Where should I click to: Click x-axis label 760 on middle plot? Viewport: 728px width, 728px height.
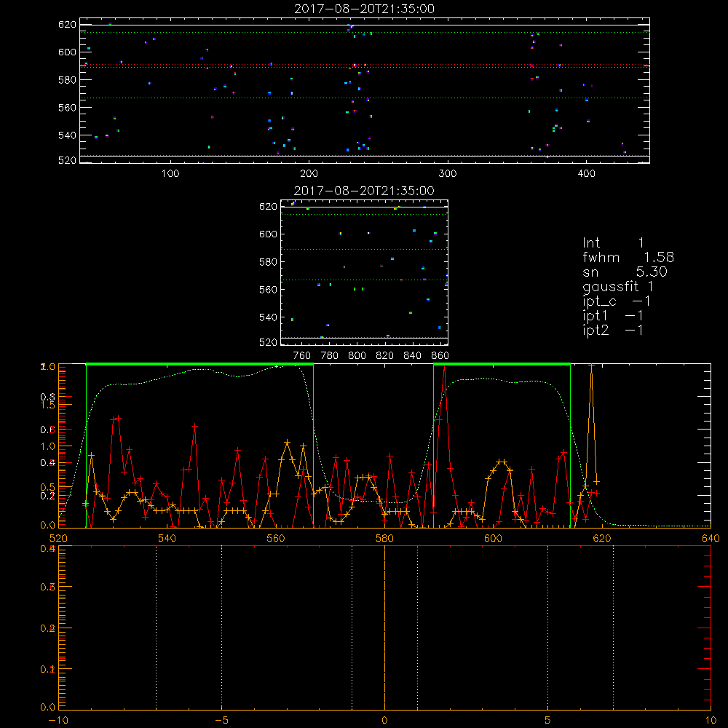302,356
